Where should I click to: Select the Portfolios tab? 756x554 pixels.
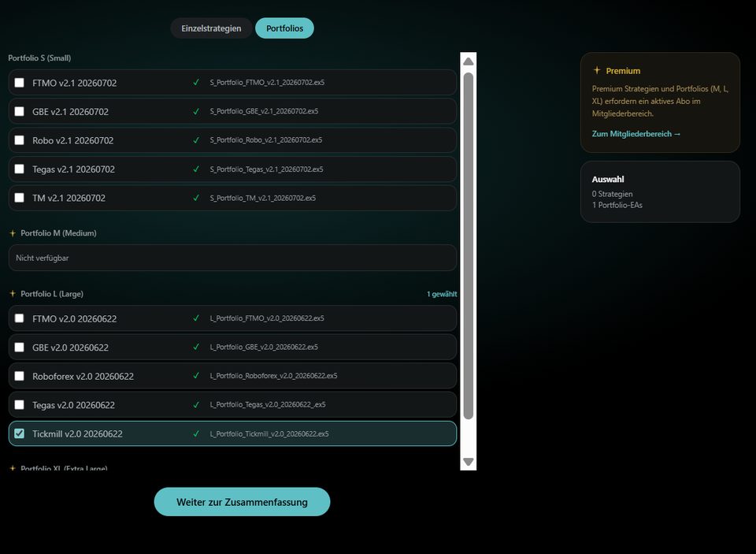click(x=284, y=28)
